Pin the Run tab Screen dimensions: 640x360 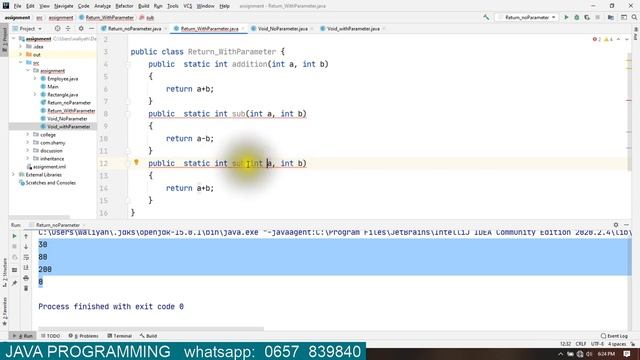pyautogui.click(x=14, y=283)
